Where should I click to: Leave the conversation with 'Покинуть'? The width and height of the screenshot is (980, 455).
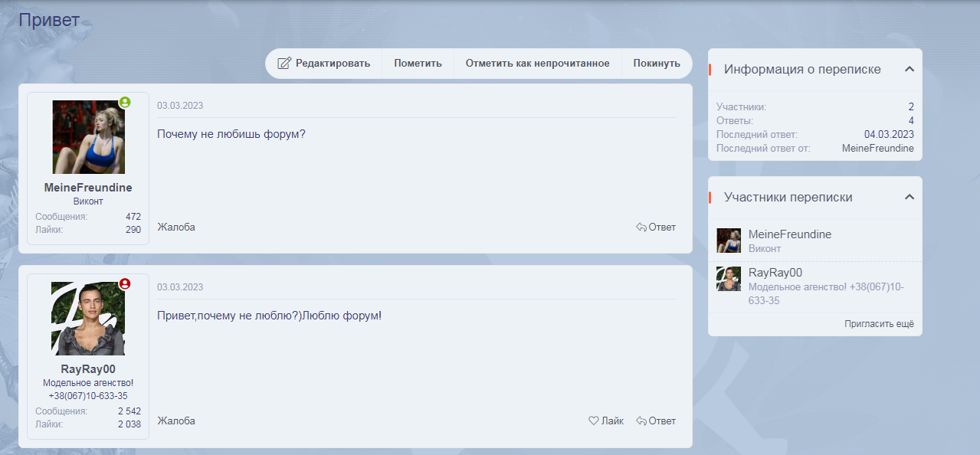657,64
